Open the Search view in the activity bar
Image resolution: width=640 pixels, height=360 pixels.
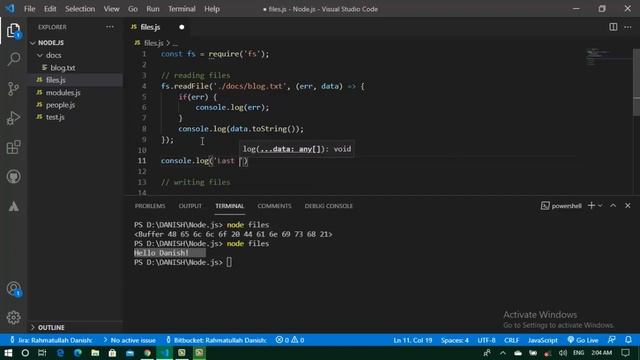pyautogui.click(x=13, y=59)
